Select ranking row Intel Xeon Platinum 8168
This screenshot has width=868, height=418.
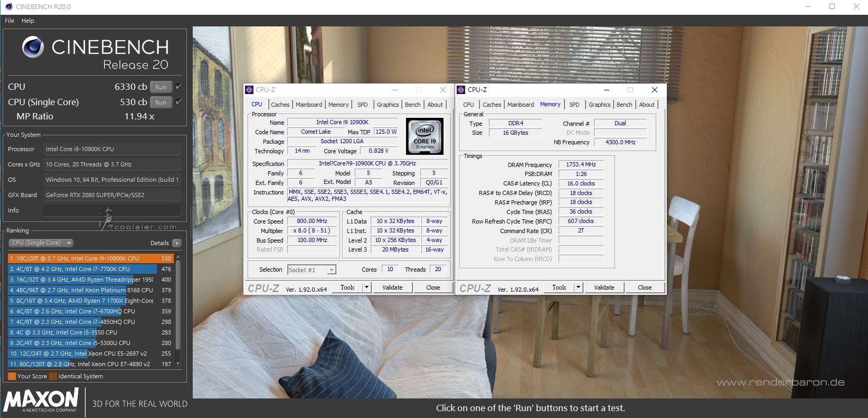coord(91,290)
